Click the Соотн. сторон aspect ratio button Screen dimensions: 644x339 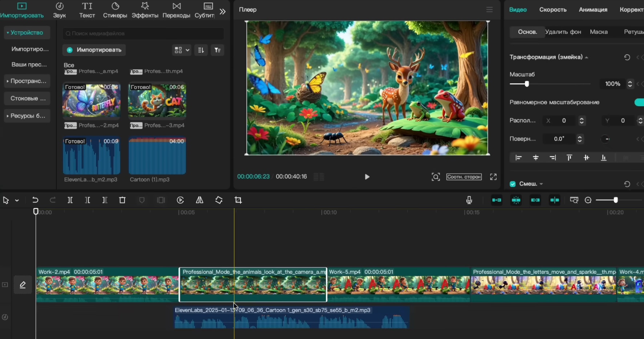coord(464,177)
